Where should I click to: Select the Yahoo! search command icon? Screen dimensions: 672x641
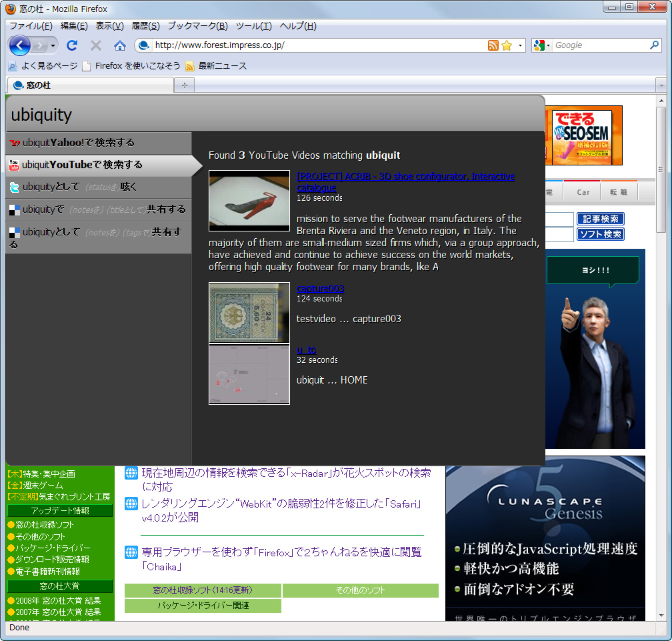tap(13, 143)
